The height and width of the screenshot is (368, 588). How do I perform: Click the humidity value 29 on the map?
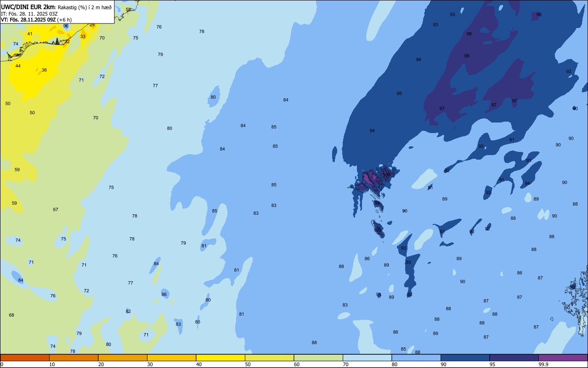[x=92, y=25]
